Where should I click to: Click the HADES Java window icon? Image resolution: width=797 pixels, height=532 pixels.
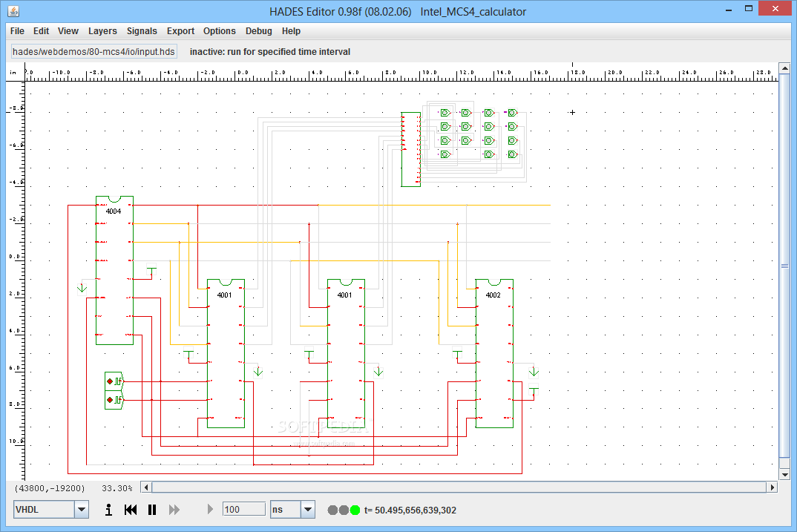[13, 10]
